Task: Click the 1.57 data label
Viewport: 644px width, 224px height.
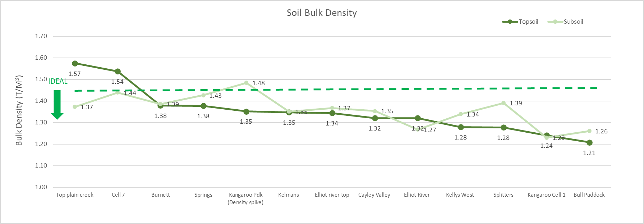Action: tap(74, 74)
